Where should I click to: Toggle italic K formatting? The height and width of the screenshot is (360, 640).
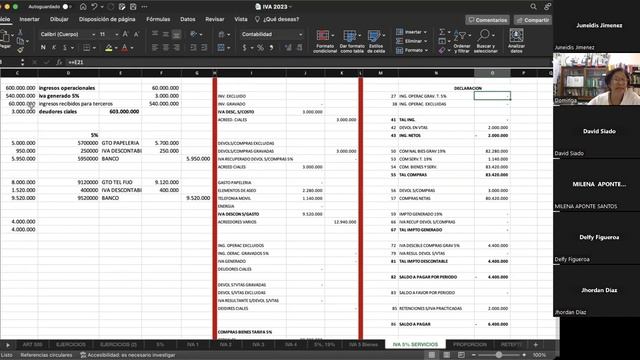coord(53,48)
